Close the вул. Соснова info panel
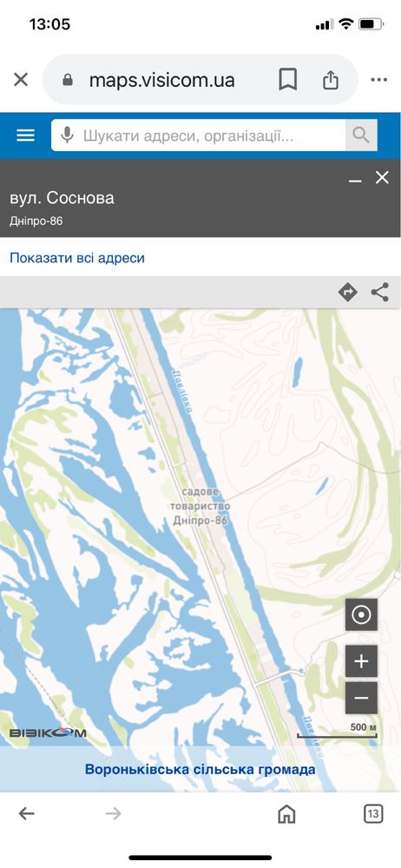Image resolution: width=401 pixels, height=868 pixels. coord(382,178)
